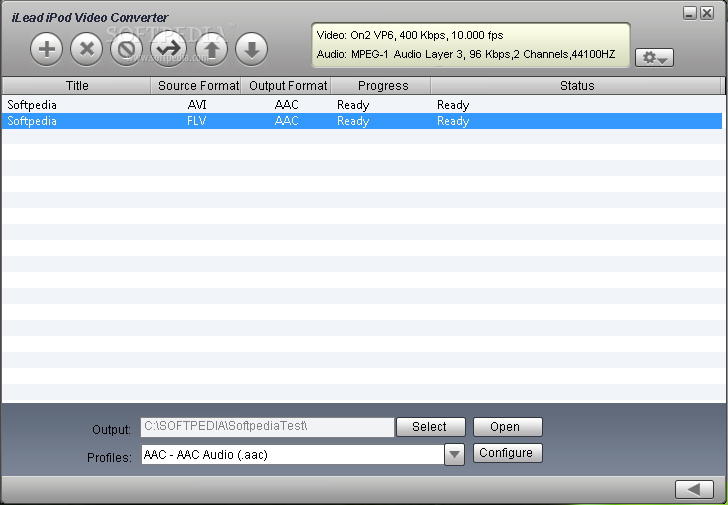Click the Profiles combo box showing AAC Audio

click(x=292, y=454)
